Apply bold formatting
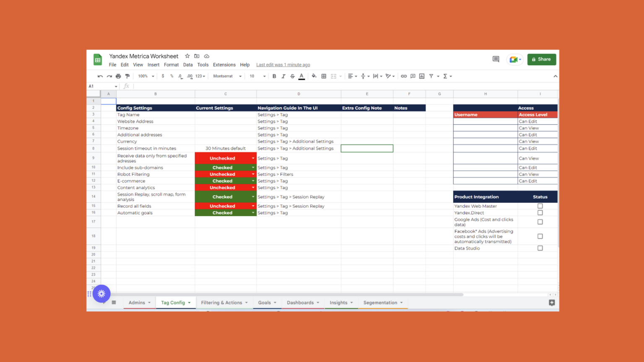This screenshot has width=644, height=362. click(274, 76)
